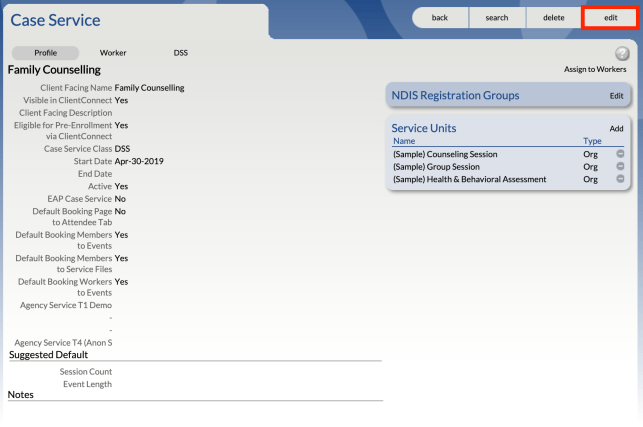Click the Agency Service T1 Demo label
643x427 pixels.
[66, 305]
